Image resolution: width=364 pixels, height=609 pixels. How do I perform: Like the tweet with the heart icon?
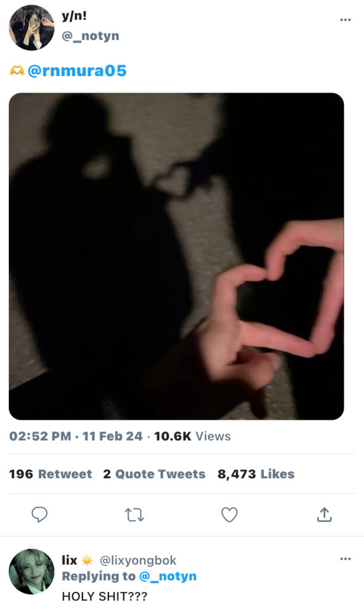[x=230, y=514]
